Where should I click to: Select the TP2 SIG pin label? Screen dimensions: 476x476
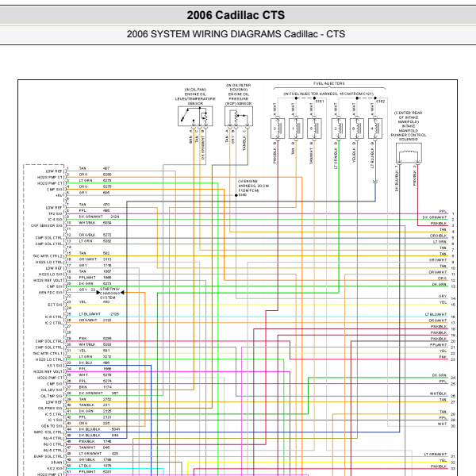pos(56,213)
